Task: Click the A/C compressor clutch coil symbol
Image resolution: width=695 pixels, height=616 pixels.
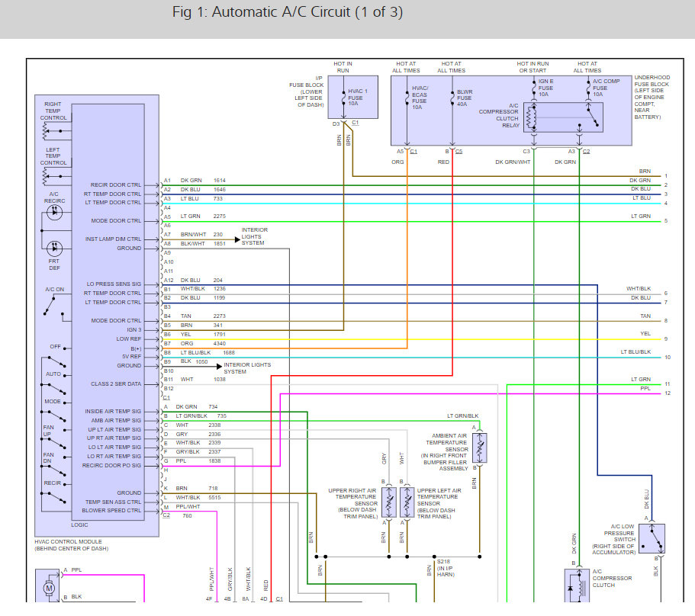Action: 575,586
